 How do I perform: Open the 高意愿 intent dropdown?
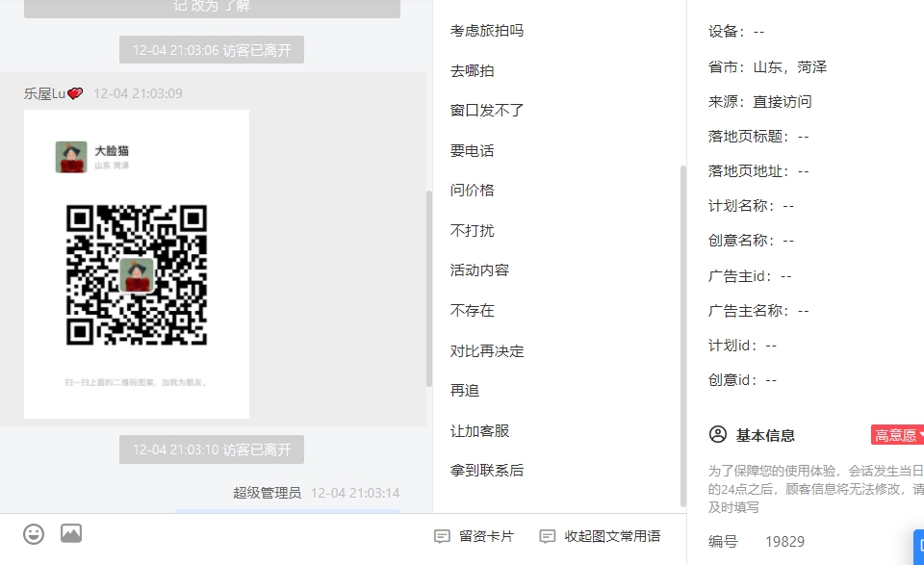[x=897, y=435]
